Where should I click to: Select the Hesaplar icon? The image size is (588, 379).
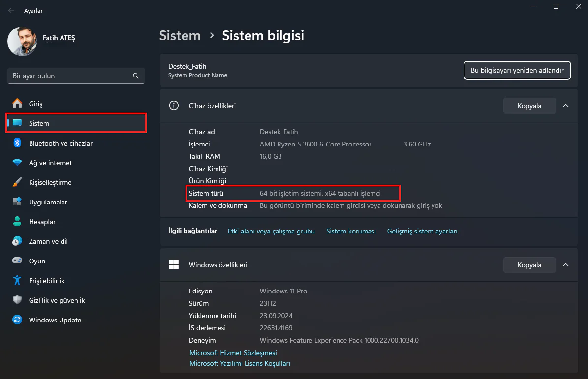(17, 222)
